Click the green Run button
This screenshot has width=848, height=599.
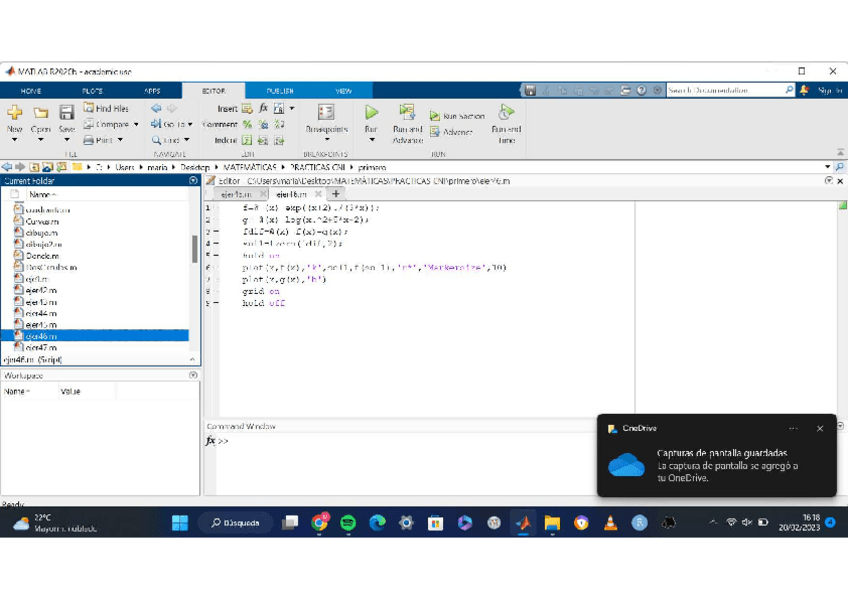coord(371,114)
